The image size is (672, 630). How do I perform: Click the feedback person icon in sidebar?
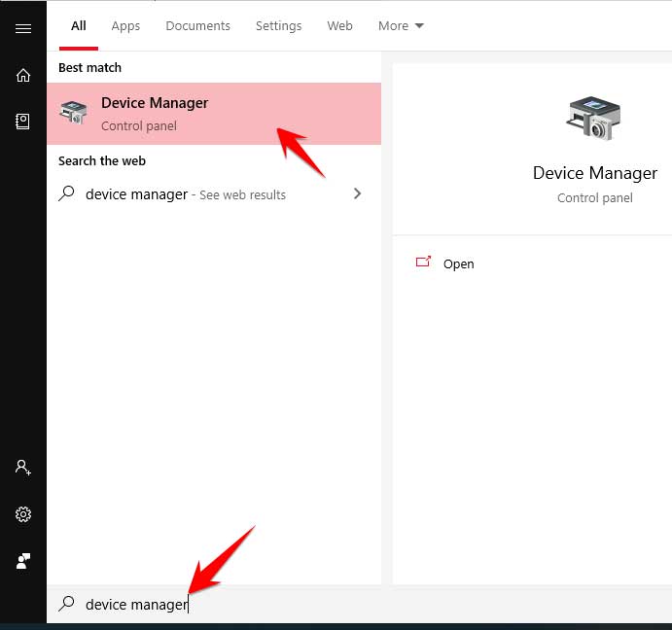click(x=23, y=561)
